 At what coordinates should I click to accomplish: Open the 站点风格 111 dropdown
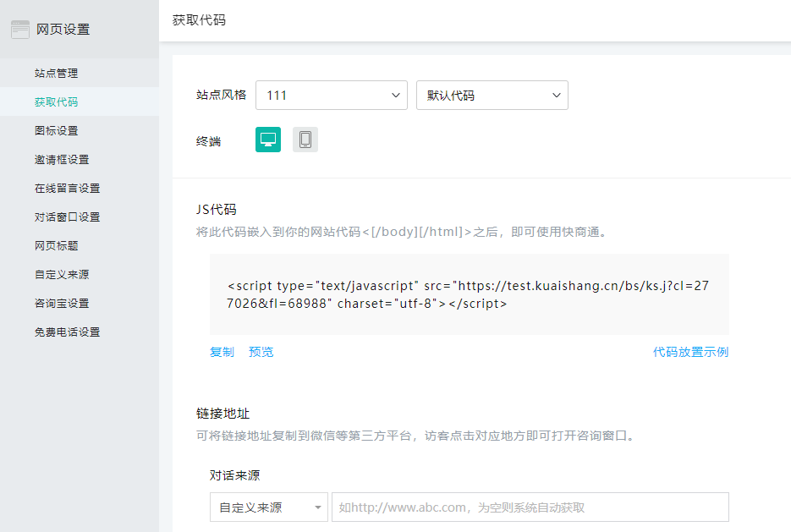(332, 96)
